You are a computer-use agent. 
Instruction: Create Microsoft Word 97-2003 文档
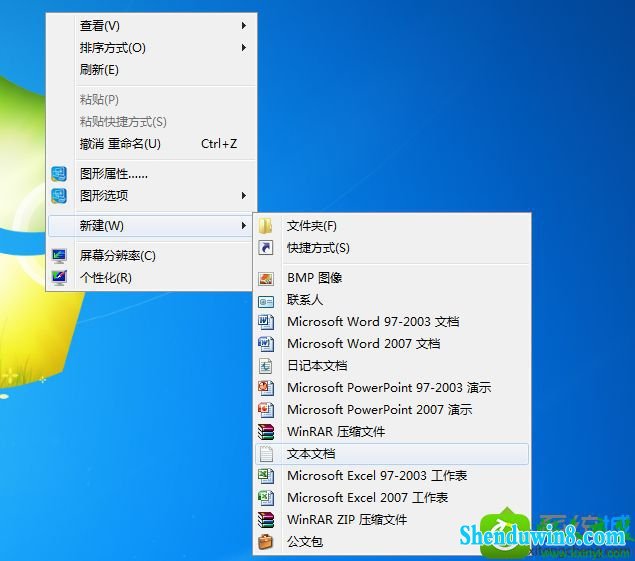pos(392,322)
